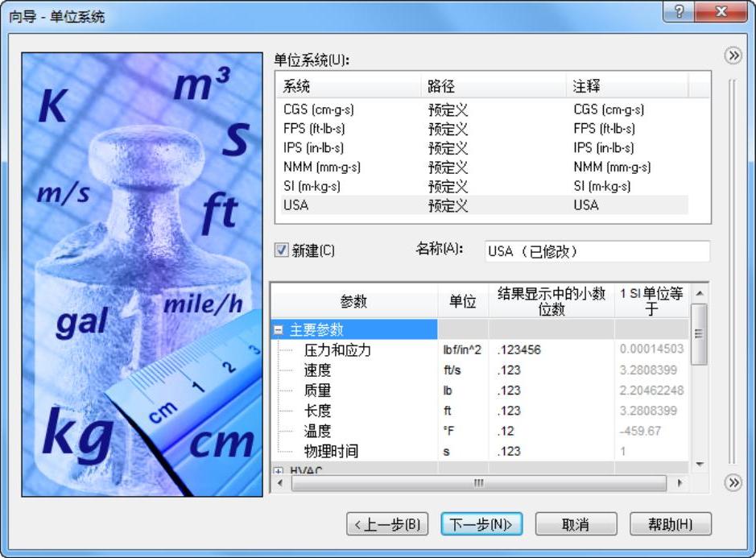The height and width of the screenshot is (558, 756).
Task: Click the s unit cell for 物理时间
Action: 463,451
